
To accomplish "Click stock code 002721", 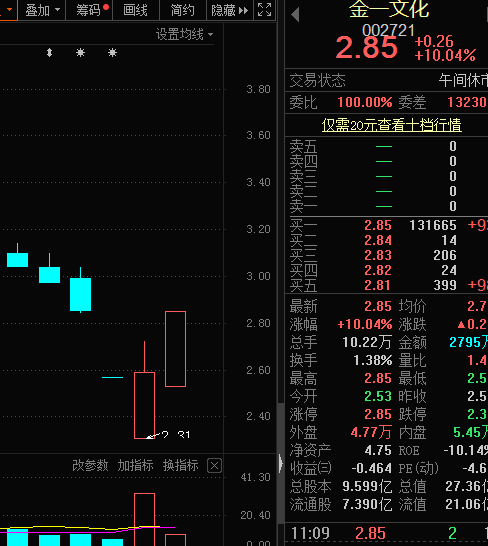I will point(388,30).
